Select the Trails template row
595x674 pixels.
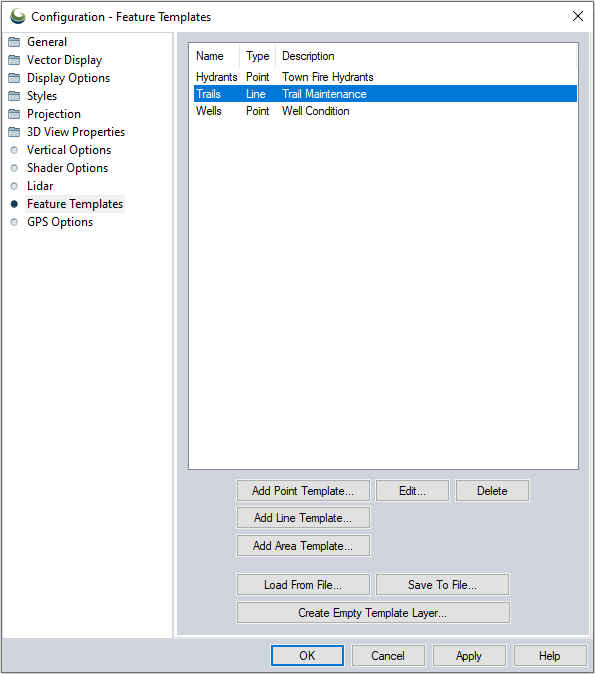click(385, 94)
